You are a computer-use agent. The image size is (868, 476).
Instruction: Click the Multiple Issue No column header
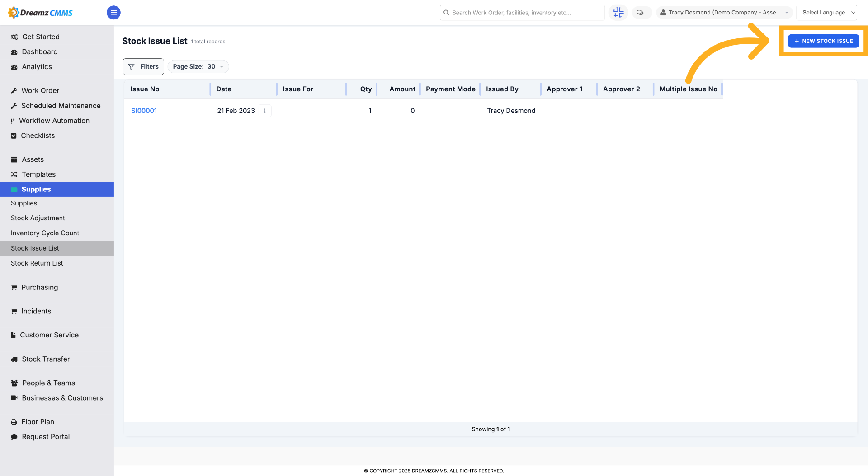click(689, 89)
